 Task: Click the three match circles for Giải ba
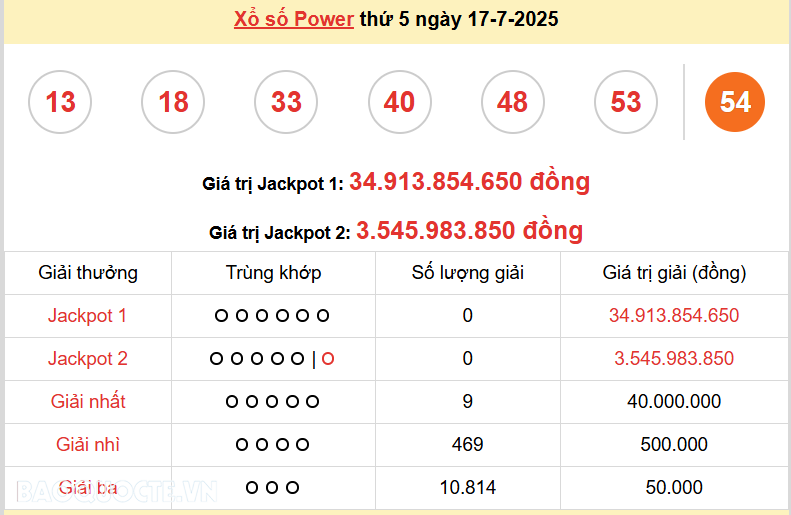(272, 488)
